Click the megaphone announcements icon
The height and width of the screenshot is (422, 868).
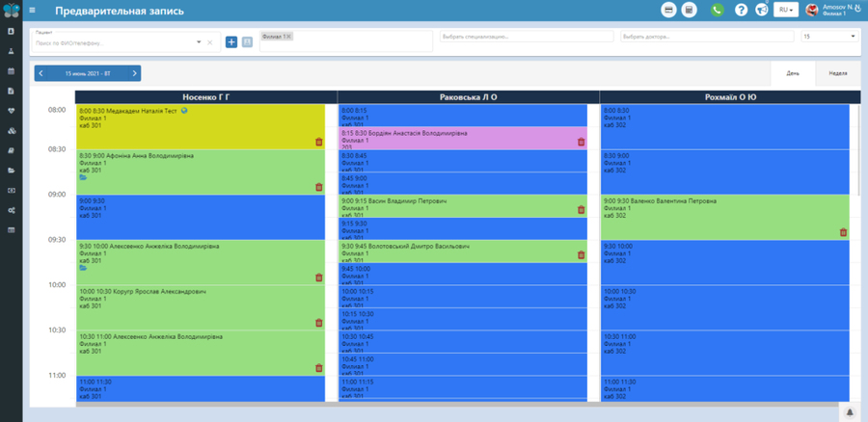pos(762,10)
